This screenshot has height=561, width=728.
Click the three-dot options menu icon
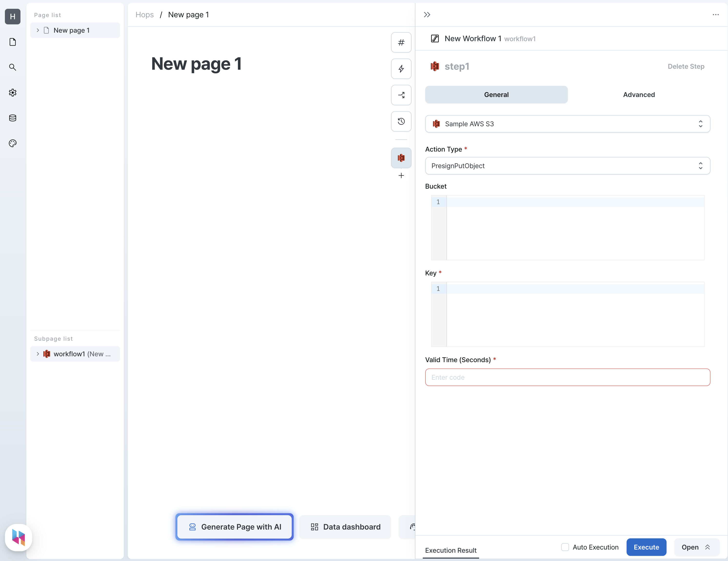[716, 15]
